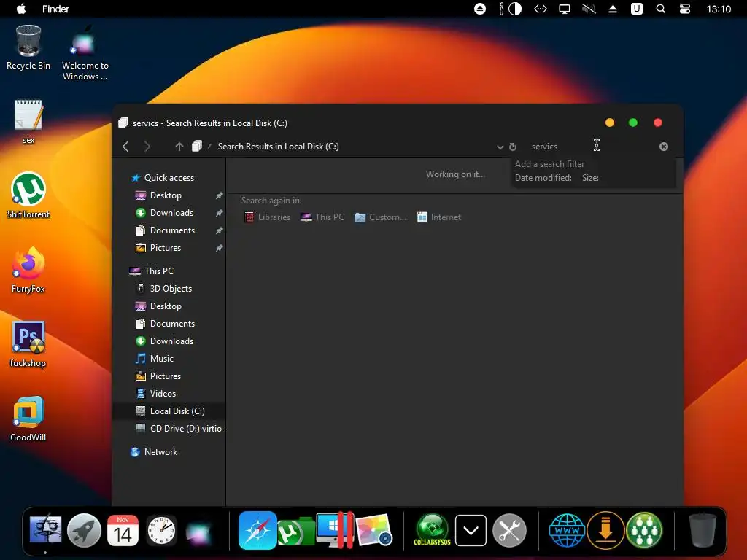Click the U input icon in menu bar
747x560 pixels.
click(636, 9)
